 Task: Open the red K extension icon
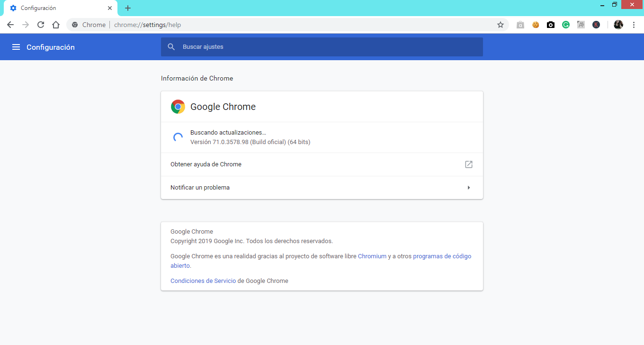pos(596,25)
